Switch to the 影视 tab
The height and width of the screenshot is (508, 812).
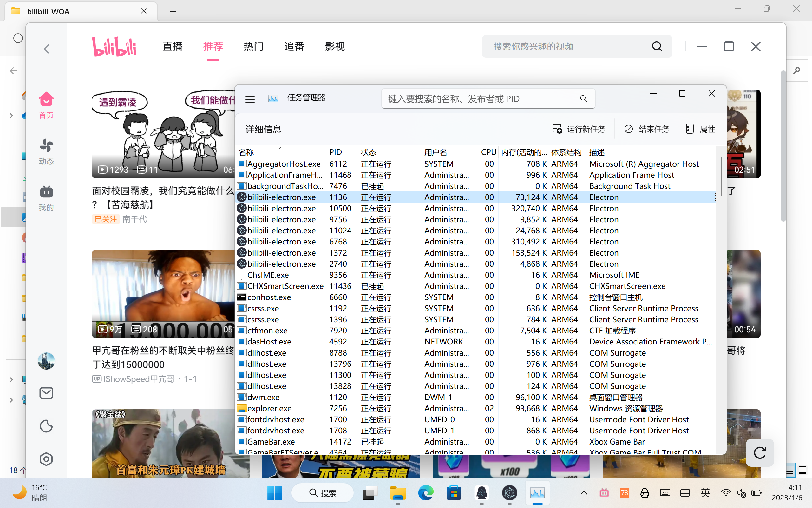pyautogui.click(x=335, y=46)
